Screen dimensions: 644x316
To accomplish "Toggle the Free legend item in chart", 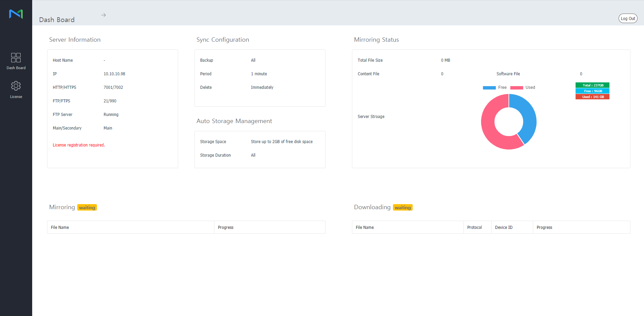I will (x=495, y=87).
